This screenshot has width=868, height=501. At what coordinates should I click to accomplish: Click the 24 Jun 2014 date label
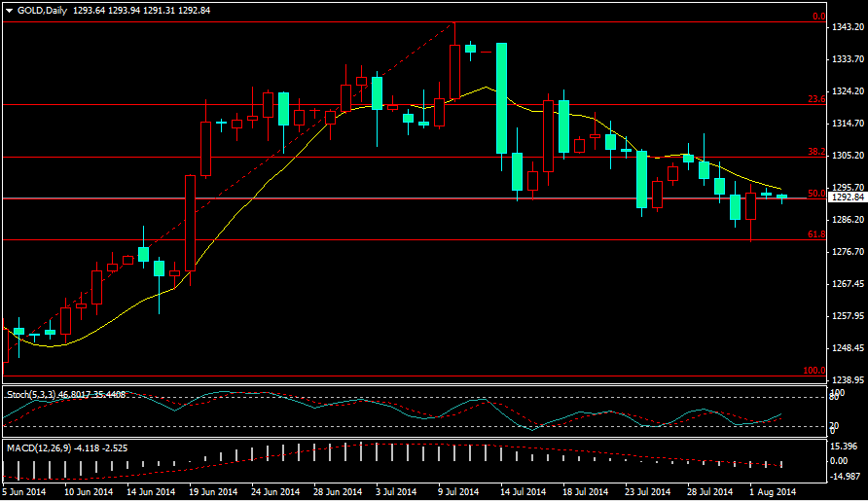tap(275, 491)
